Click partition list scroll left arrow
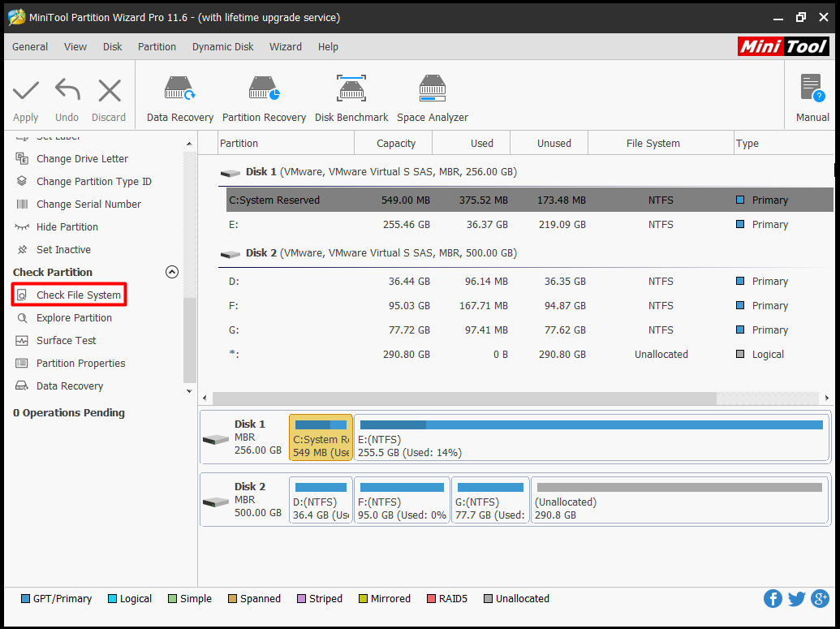840x629 pixels. pyautogui.click(x=205, y=398)
